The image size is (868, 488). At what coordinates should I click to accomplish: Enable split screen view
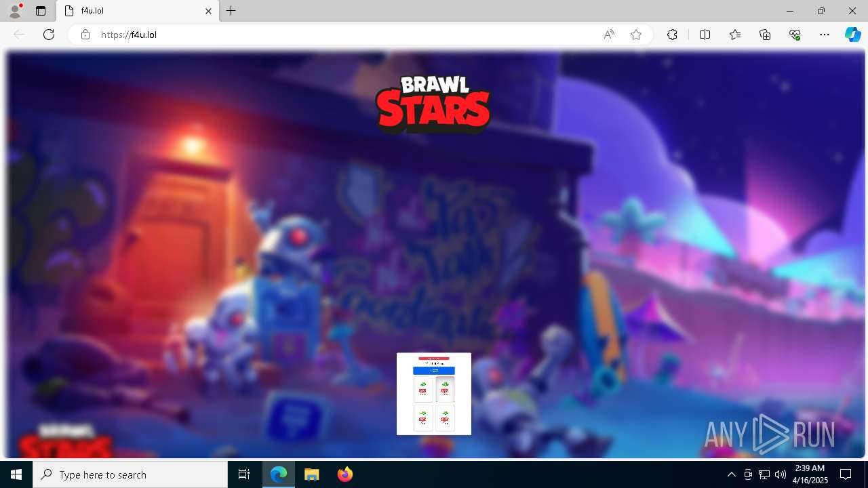point(705,35)
